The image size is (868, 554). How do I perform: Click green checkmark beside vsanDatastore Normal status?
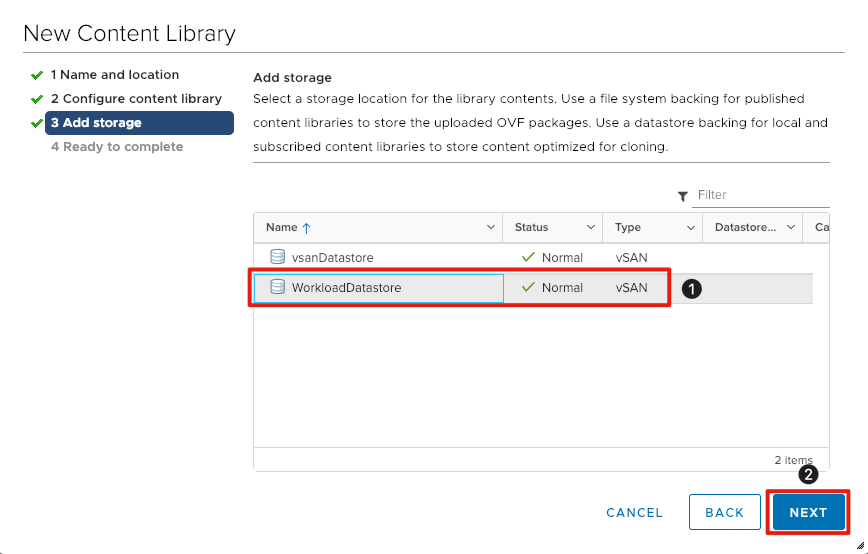528,257
